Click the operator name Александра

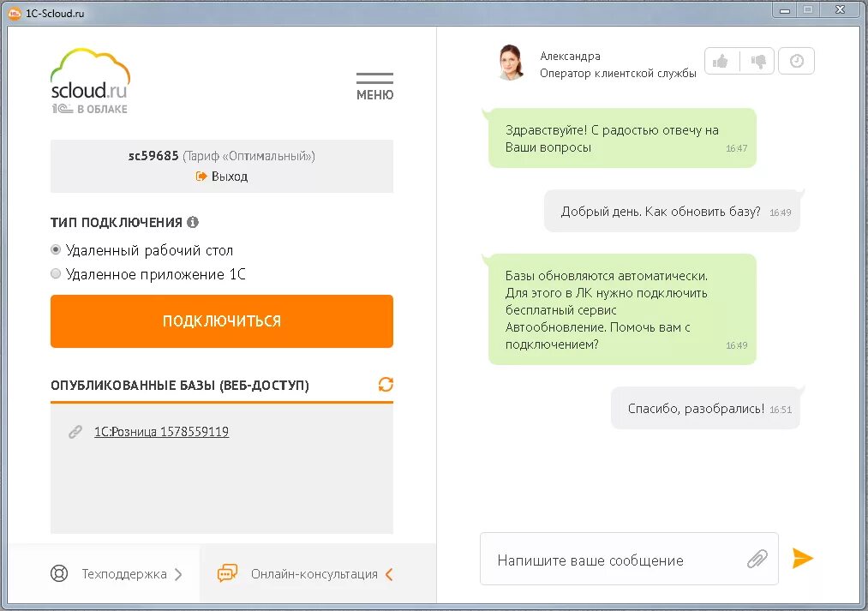(x=570, y=56)
